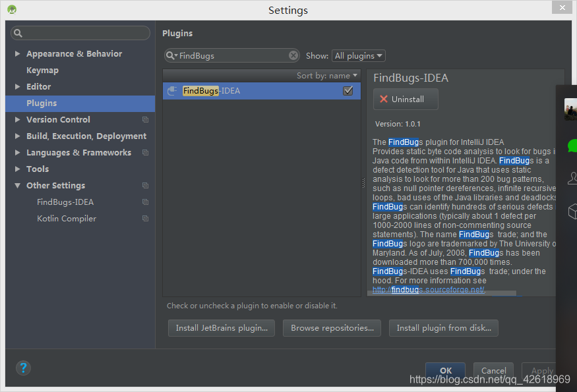Click Install JetBrains plugin button
This screenshot has width=577, height=392.
tap(222, 328)
